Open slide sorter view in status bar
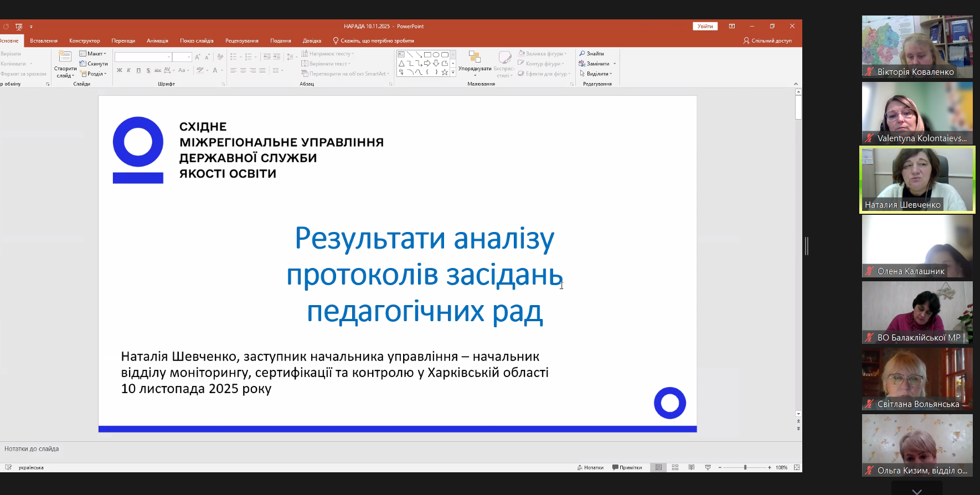The width and height of the screenshot is (980, 495). (x=675, y=467)
